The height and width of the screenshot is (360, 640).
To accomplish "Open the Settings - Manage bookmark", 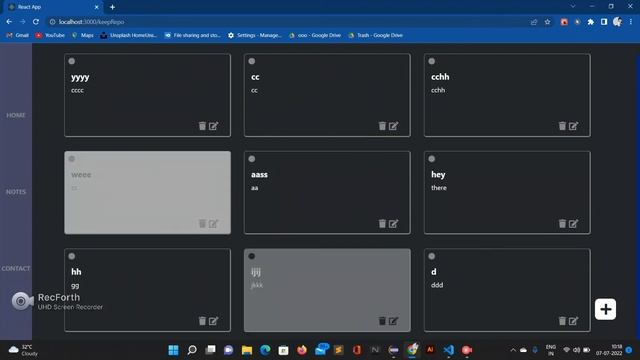I will point(255,36).
